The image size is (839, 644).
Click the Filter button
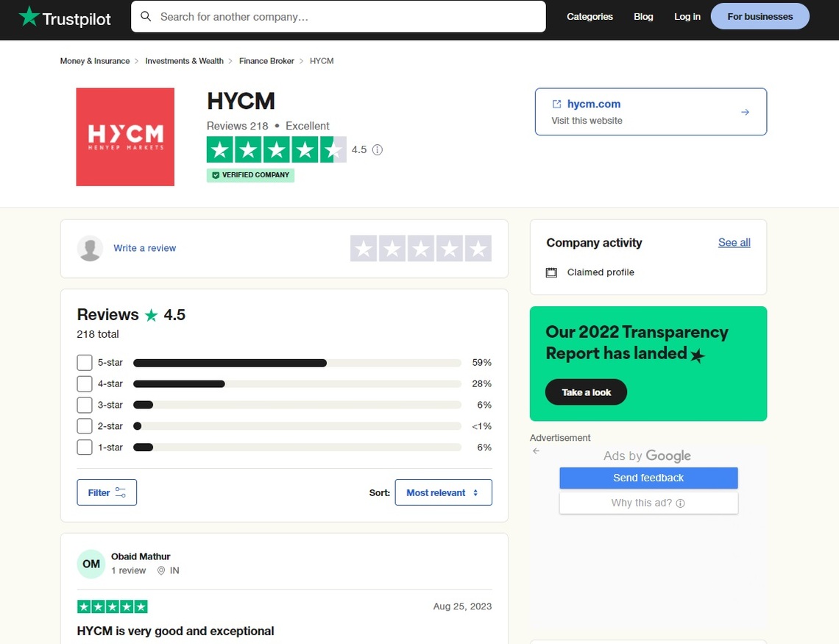pos(107,492)
